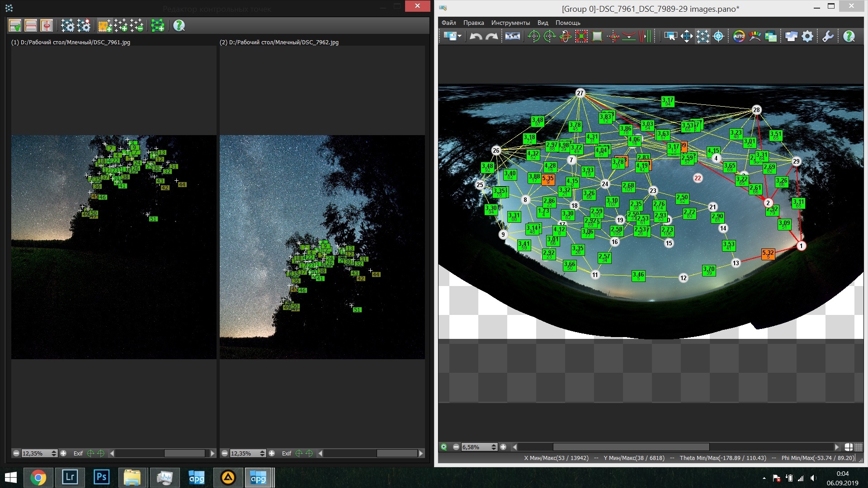Toggle the move panorama arrows mode
Image resolution: width=868 pixels, height=488 pixels.
(686, 37)
